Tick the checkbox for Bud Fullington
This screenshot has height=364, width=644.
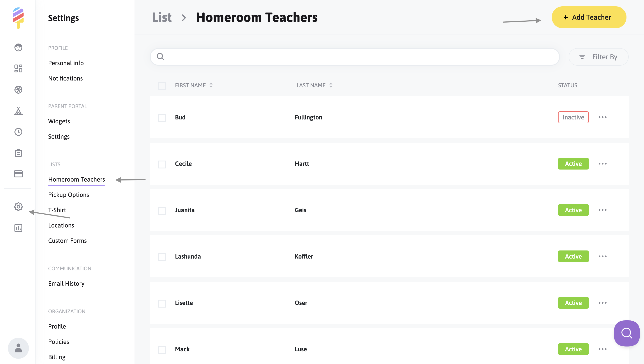[x=162, y=118]
